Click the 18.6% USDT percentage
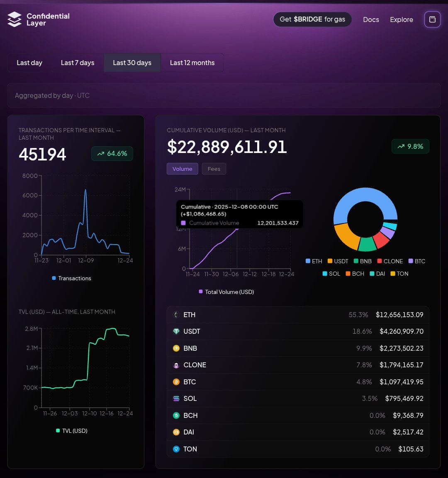Image resolution: width=448 pixels, height=478 pixels. (x=362, y=331)
